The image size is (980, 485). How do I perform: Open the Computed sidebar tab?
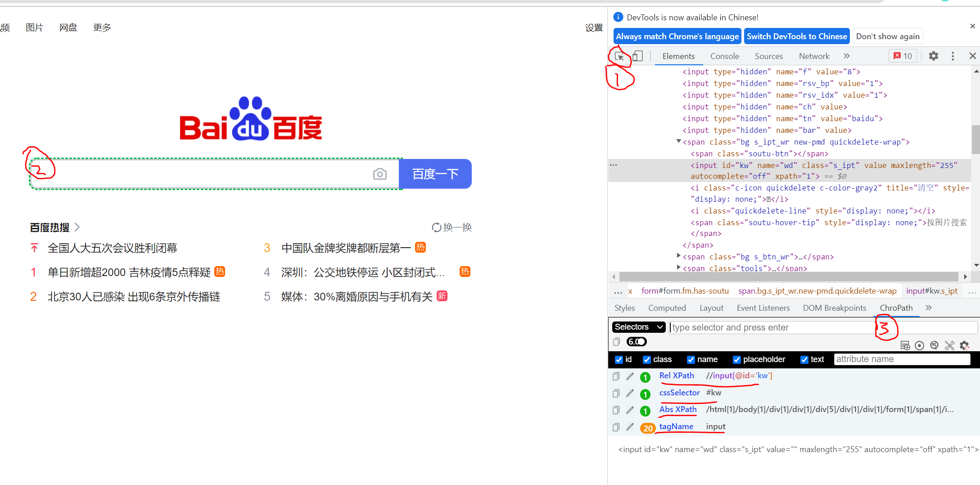(x=667, y=308)
